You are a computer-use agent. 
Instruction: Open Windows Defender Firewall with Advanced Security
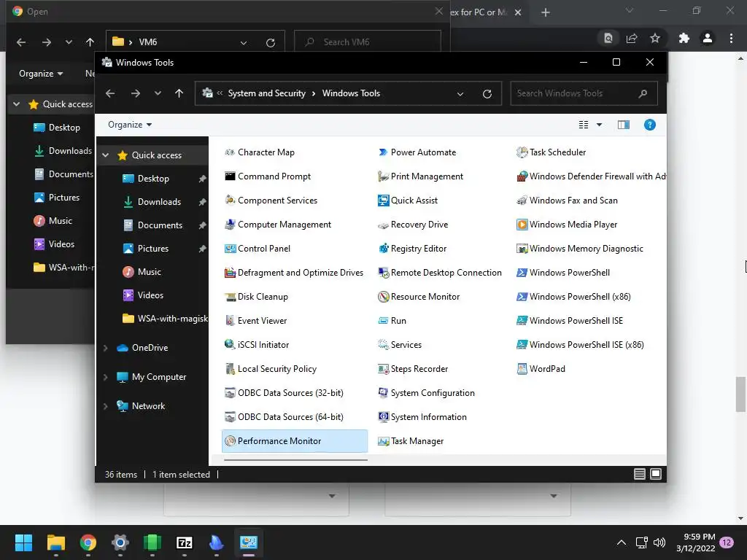[591, 176]
